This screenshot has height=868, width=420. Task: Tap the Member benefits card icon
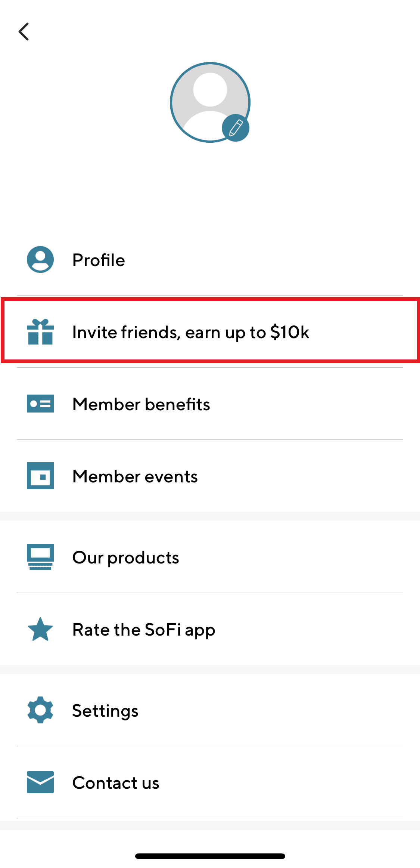40,404
